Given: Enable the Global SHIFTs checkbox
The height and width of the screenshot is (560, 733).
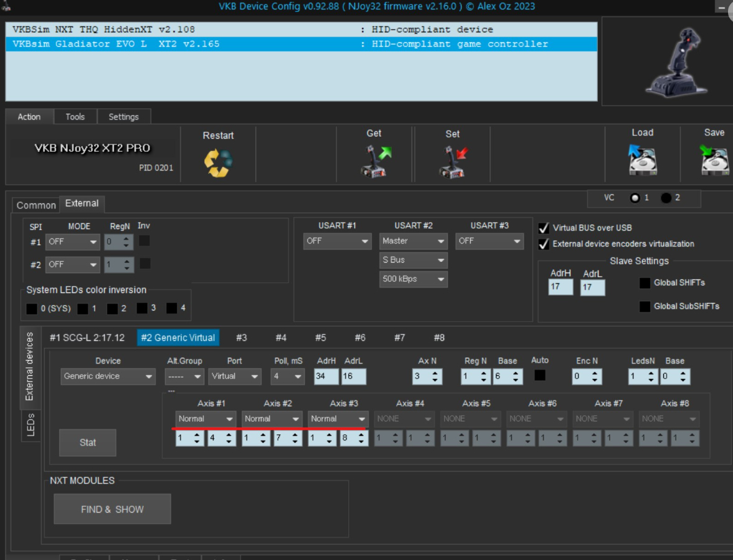Looking at the screenshot, I should tap(645, 282).
